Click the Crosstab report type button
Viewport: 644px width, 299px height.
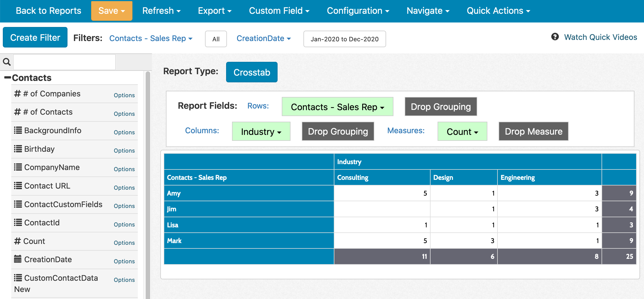coord(252,72)
